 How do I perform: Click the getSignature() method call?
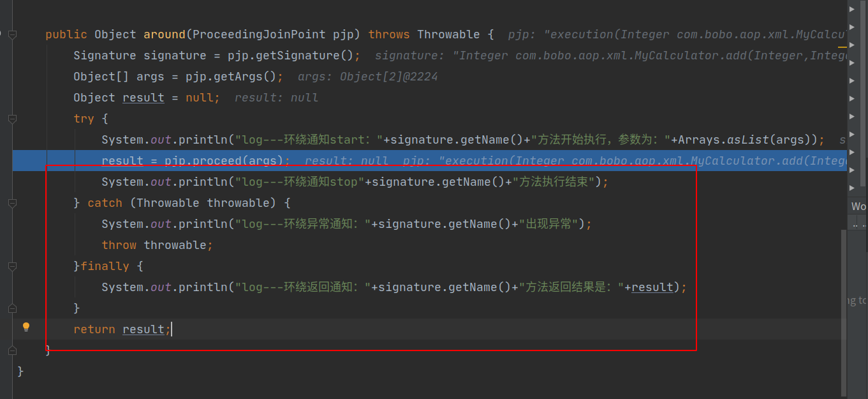click(x=308, y=56)
